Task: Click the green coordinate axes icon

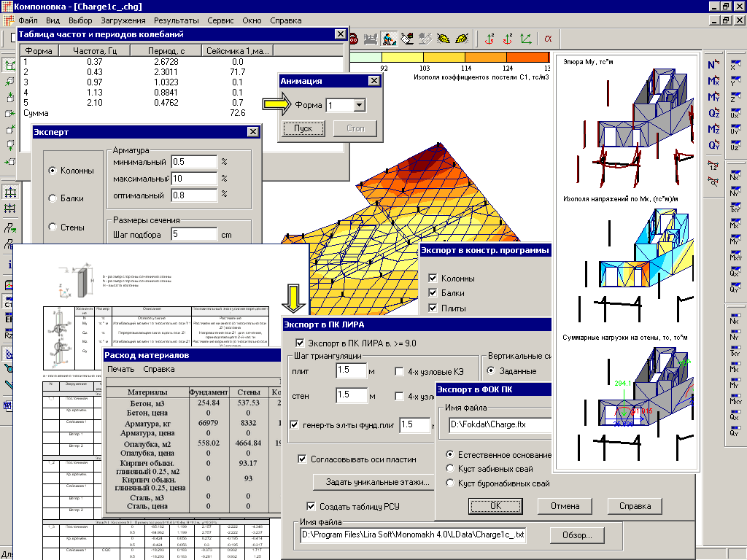Action: (x=526, y=37)
